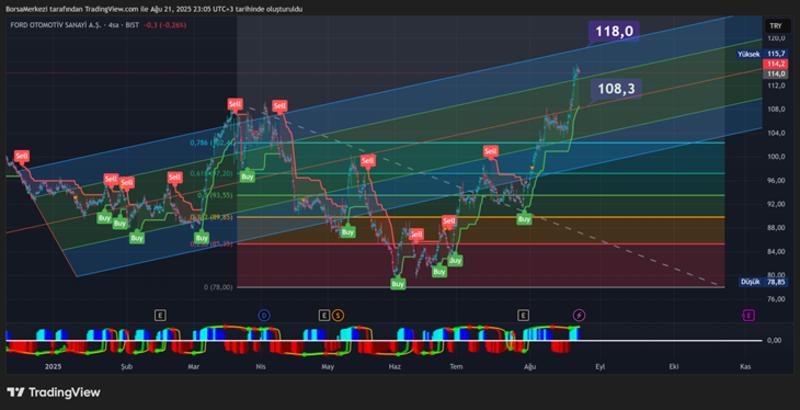Click the 108,3 price target label
The width and height of the screenshot is (800, 410).
click(616, 89)
